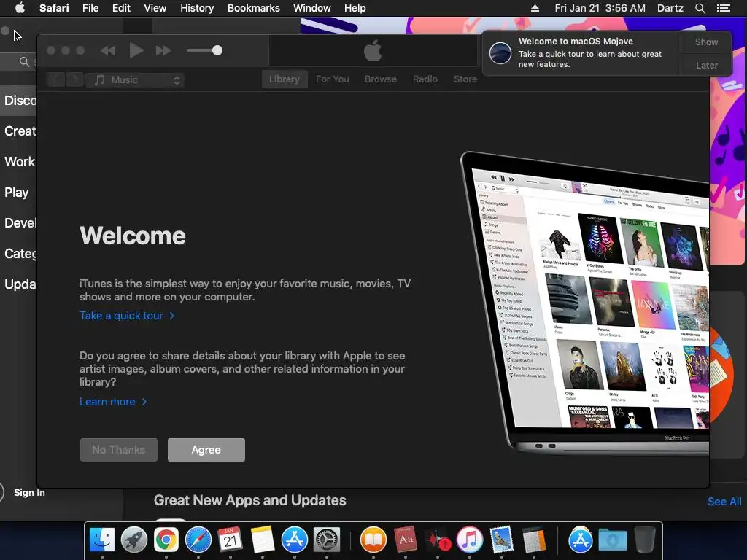Adjust the iTunes volume slider
747x560 pixels.
205,50
